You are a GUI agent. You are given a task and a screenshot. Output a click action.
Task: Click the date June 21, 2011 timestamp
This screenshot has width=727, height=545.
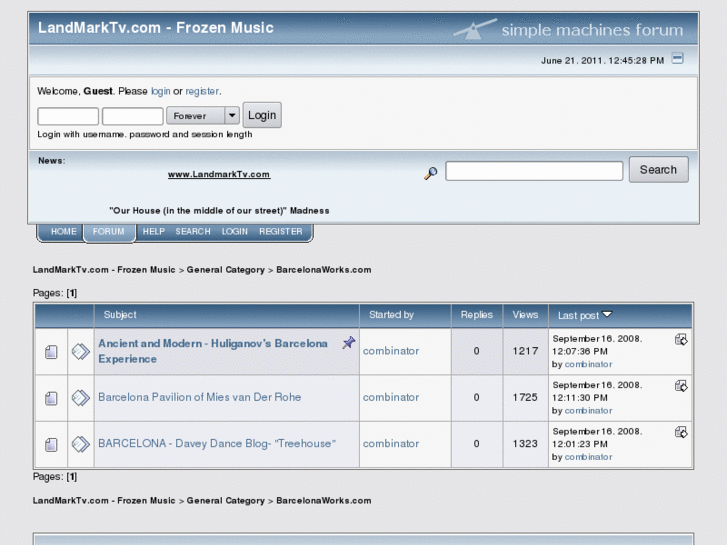pyautogui.click(x=602, y=61)
